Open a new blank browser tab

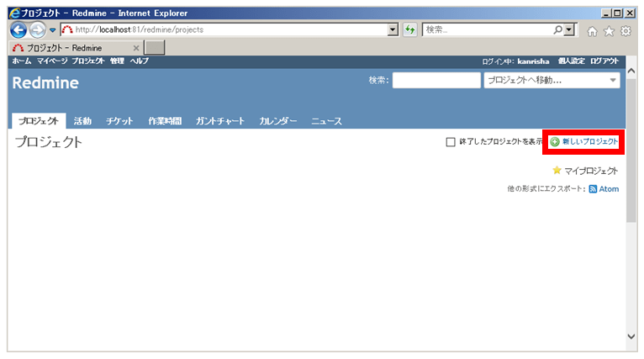point(155,48)
